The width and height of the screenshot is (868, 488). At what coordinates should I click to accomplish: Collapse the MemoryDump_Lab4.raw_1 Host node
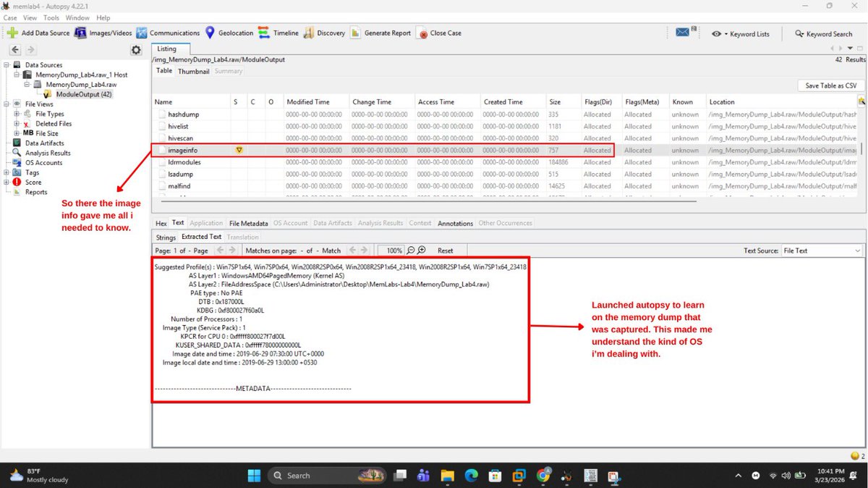click(17, 75)
